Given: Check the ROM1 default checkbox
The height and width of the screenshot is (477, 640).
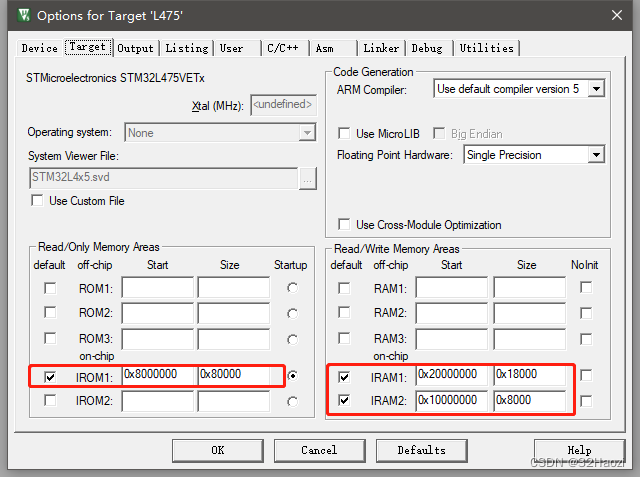Looking at the screenshot, I should click(x=50, y=288).
